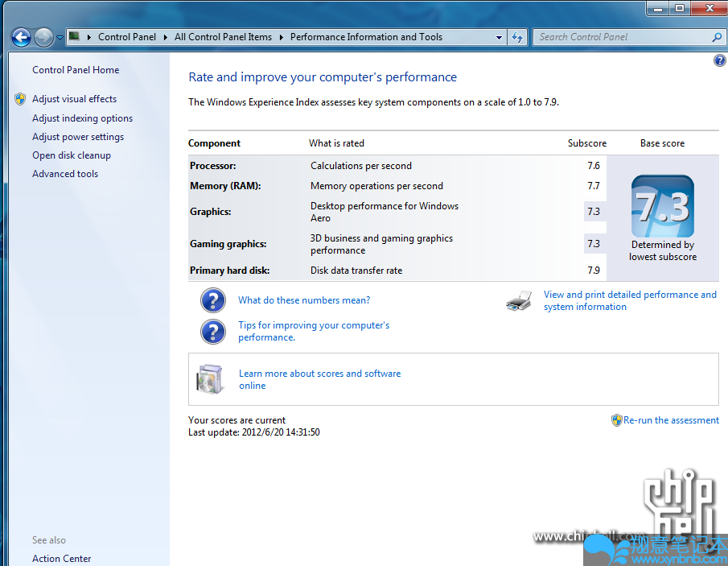Click 'Memory operations per second' text
Screen dimensions: 728x566
376,186
